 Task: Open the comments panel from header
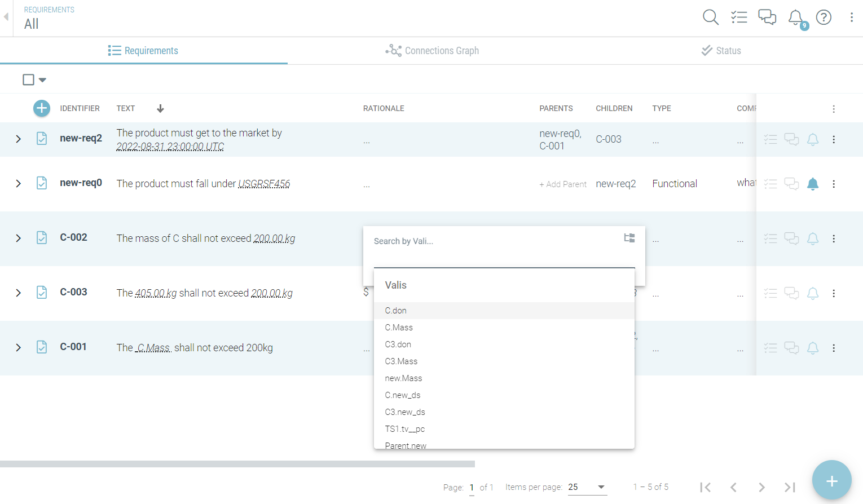pos(767,17)
